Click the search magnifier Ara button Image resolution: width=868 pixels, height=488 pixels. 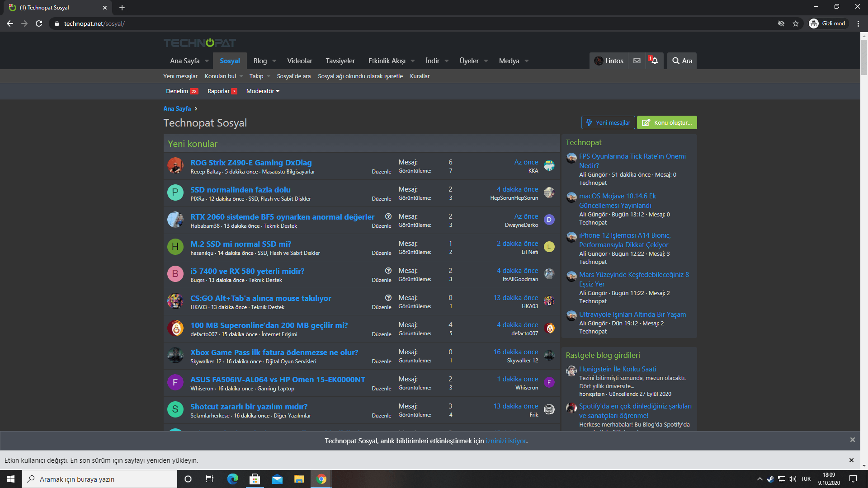(682, 61)
